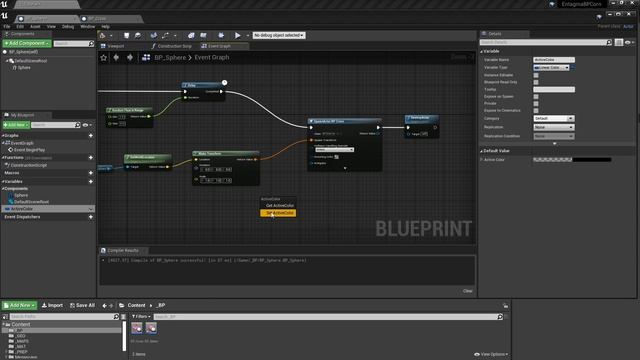Click the graph navigate back arrow
Screen dimensions: 640x360
pyautogui.click(x=116, y=58)
